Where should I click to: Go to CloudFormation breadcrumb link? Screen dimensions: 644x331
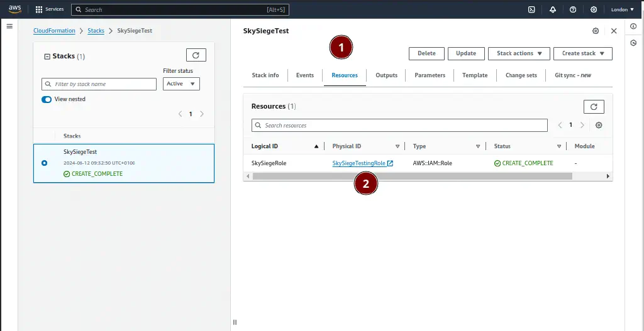pyautogui.click(x=54, y=31)
